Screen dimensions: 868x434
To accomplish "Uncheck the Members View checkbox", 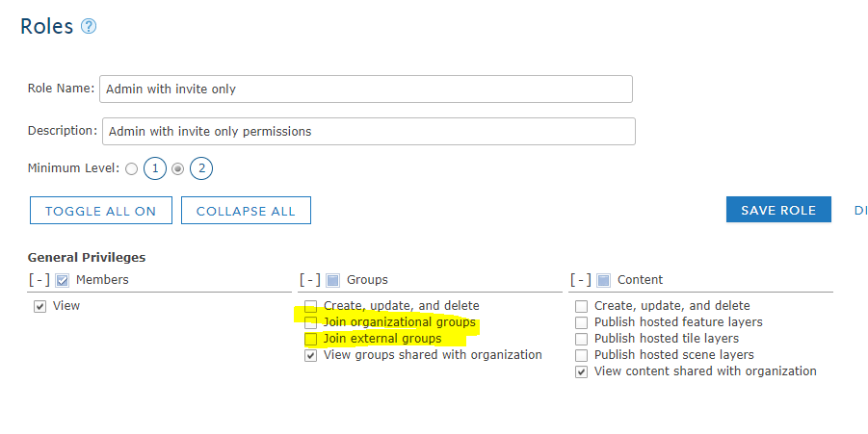I will (40, 307).
